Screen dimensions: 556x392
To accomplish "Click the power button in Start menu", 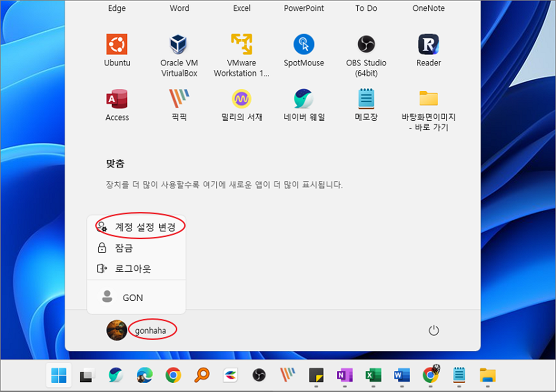I will 434,331.
